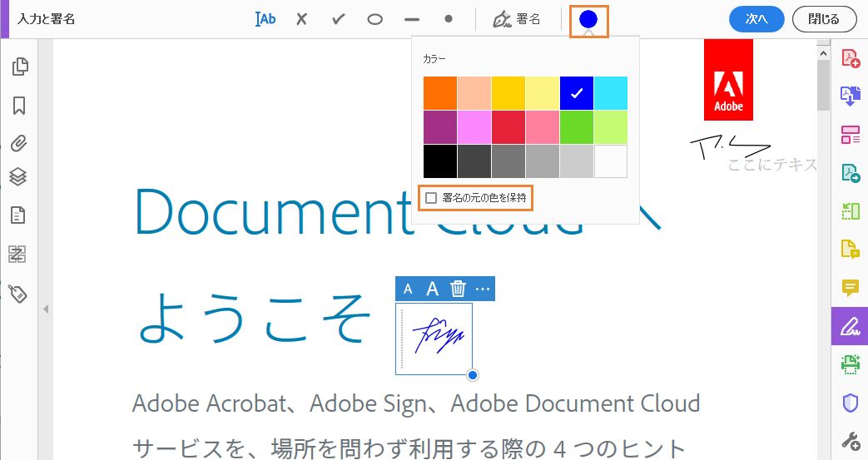Delete the signature with trash icon

(458, 289)
